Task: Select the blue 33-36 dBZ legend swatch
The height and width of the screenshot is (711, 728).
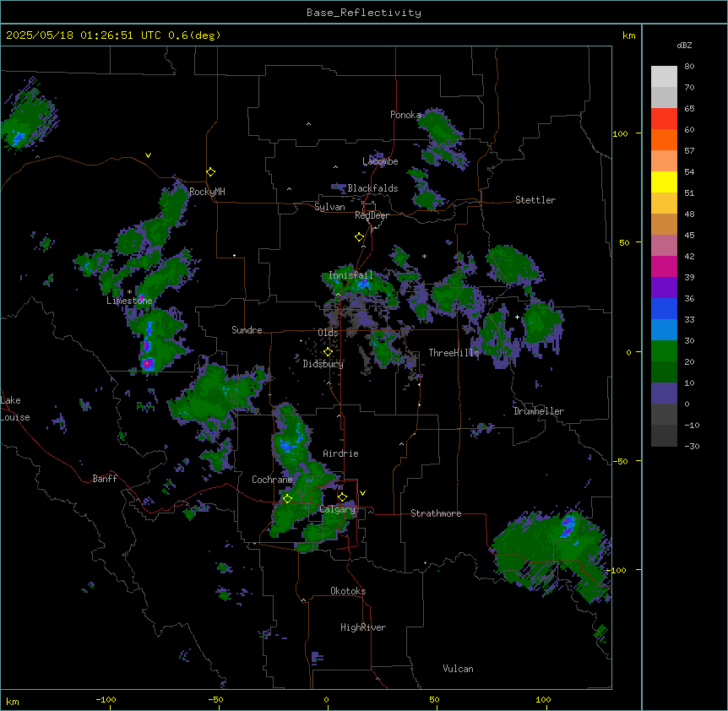Action: click(664, 308)
